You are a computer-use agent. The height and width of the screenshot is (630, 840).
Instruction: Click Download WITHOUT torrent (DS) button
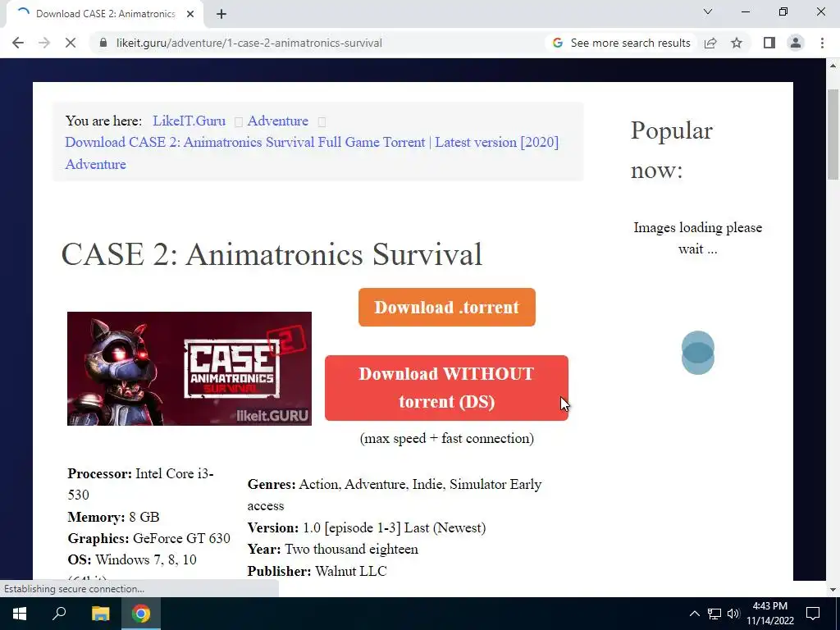pyautogui.click(x=446, y=388)
